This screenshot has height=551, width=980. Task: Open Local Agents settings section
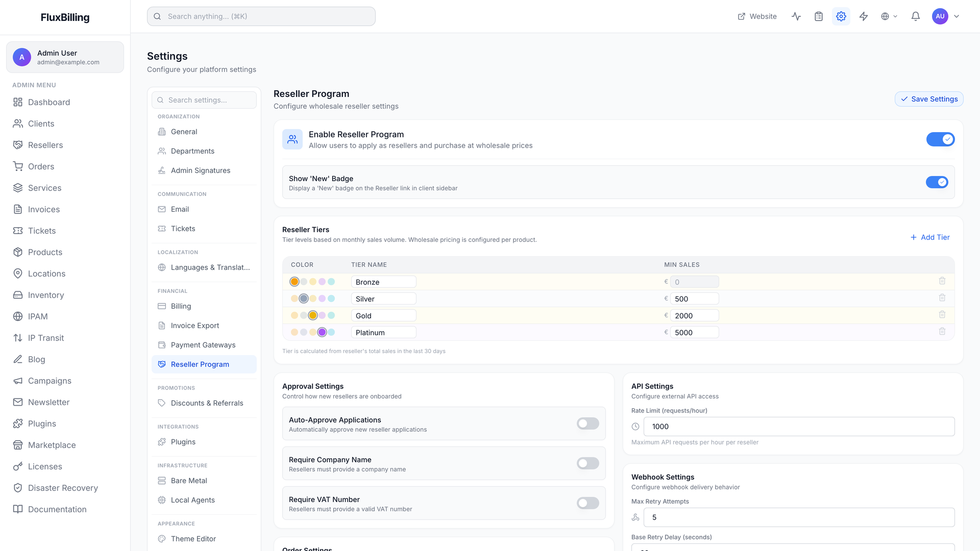tap(204, 500)
